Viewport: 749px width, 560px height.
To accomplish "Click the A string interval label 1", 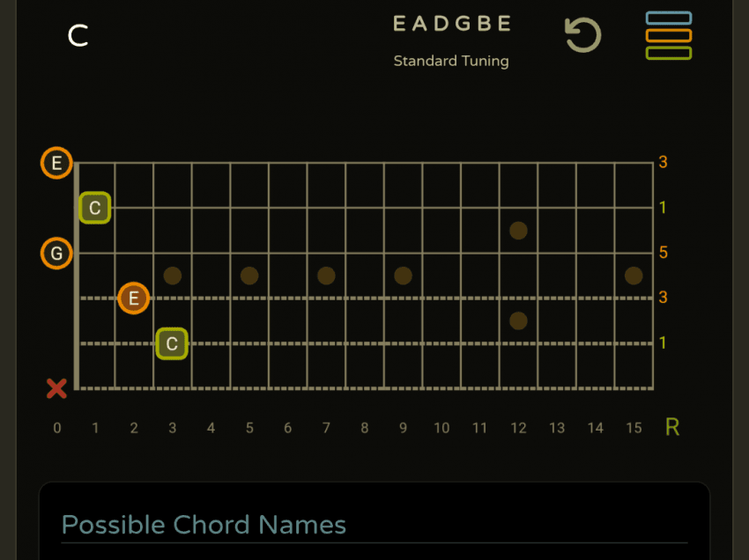I will (x=663, y=343).
